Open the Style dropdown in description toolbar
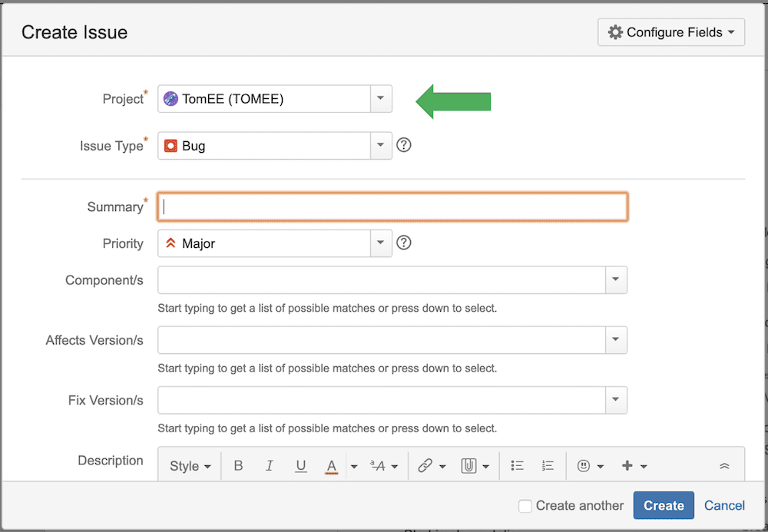This screenshot has height=532, width=768. pos(190,467)
